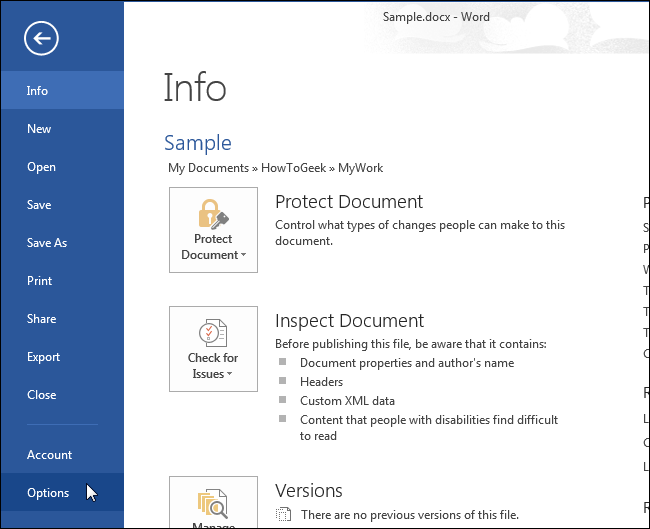Click the lock and key Protect icon

(213, 213)
